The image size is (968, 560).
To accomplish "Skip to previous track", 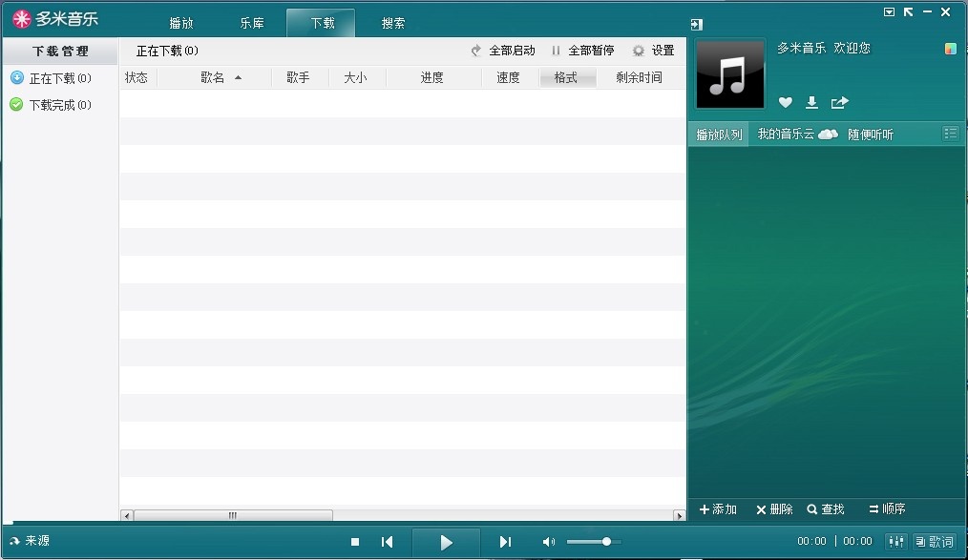I will pos(387,542).
